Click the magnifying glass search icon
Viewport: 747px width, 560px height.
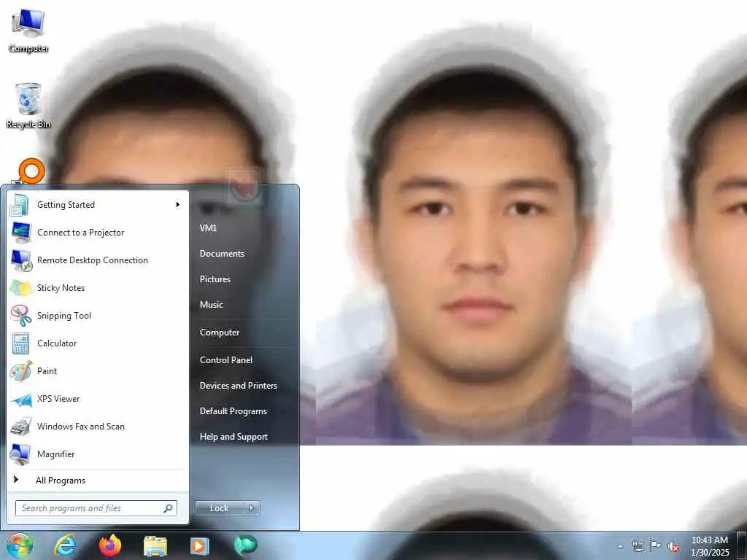169,508
